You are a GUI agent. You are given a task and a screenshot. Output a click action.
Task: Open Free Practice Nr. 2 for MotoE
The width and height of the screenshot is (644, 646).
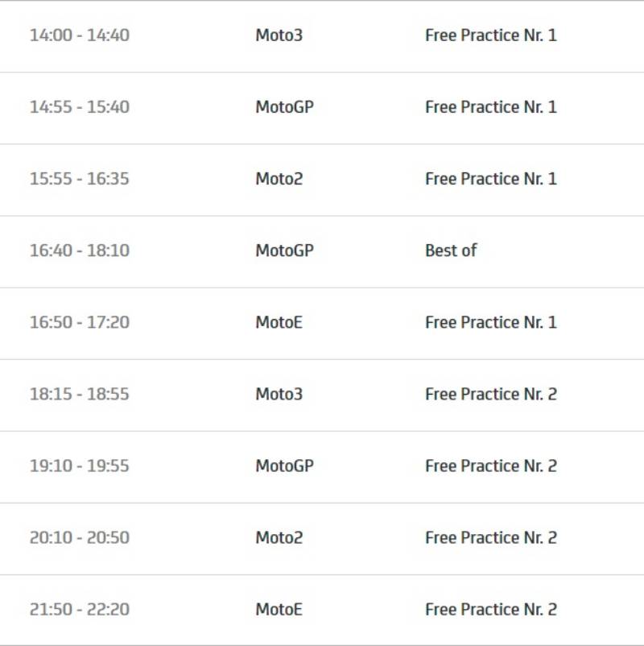[490, 609]
